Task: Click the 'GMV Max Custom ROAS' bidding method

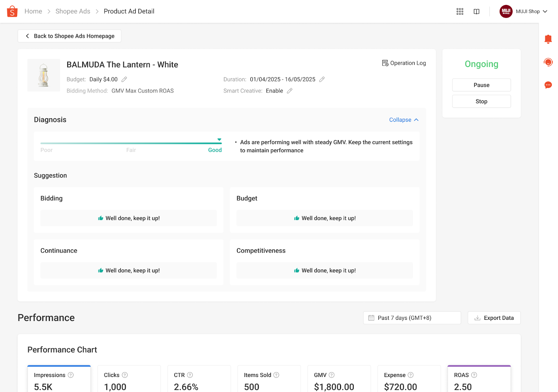Action: [x=143, y=91]
